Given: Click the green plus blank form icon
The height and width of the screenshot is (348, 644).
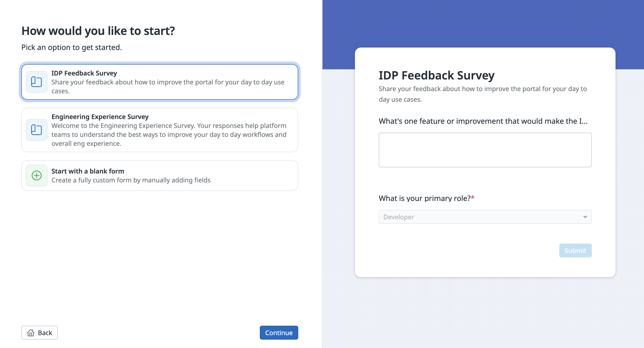Looking at the screenshot, I should coord(36,175).
